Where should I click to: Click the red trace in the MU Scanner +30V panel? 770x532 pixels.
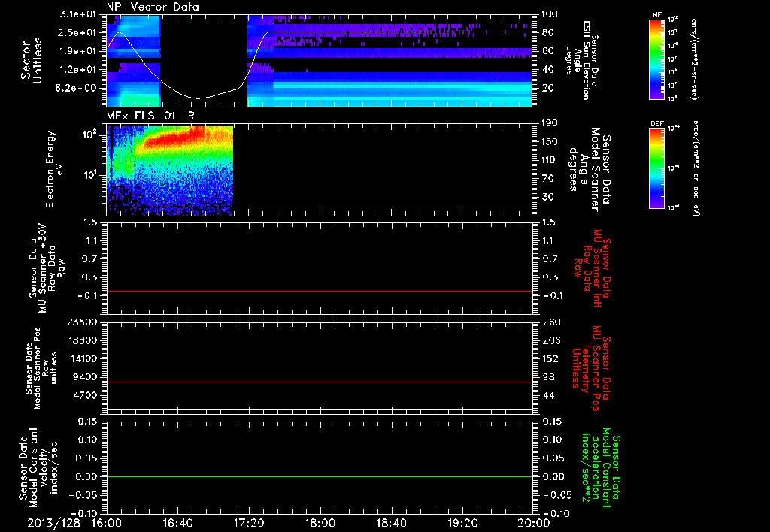319,292
